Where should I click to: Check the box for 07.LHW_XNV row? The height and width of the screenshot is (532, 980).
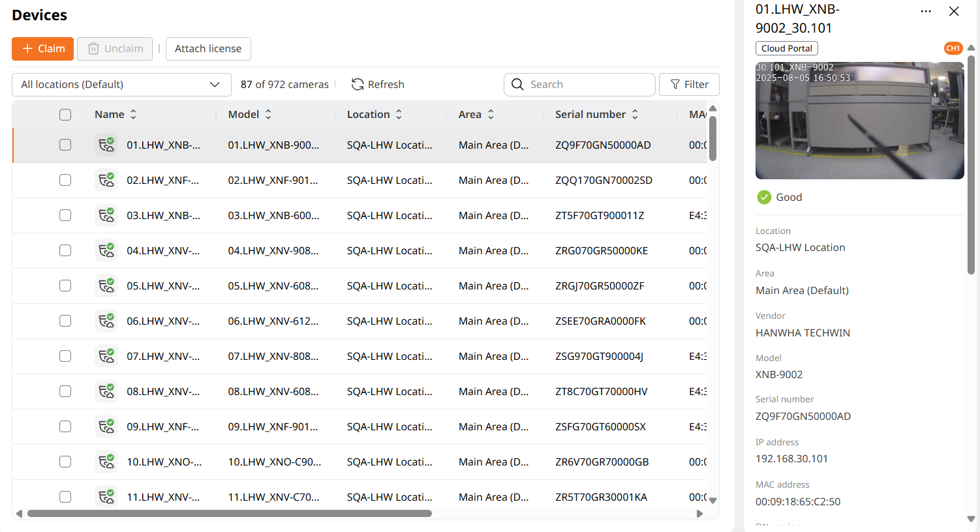[x=65, y=356]
